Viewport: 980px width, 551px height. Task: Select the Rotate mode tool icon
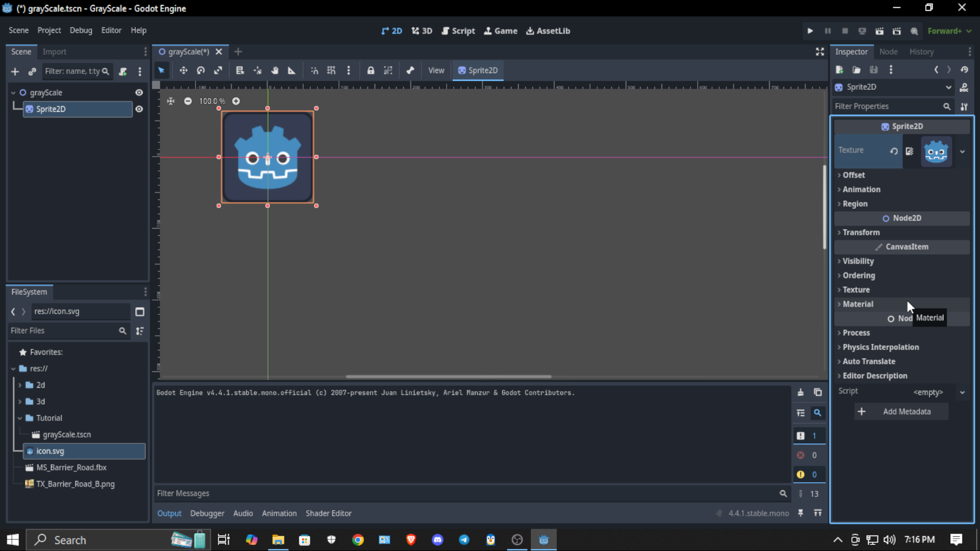pos(201,70)
